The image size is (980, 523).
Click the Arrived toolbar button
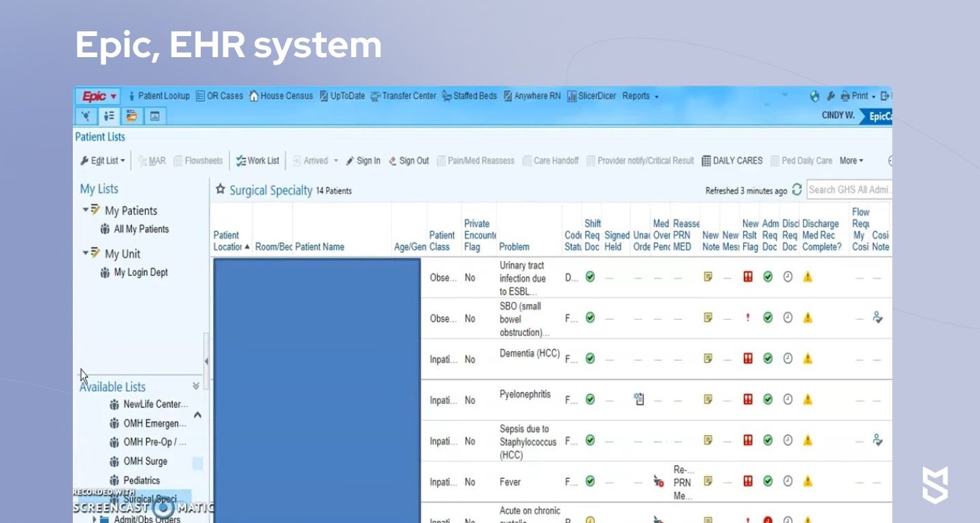(310, 161)
